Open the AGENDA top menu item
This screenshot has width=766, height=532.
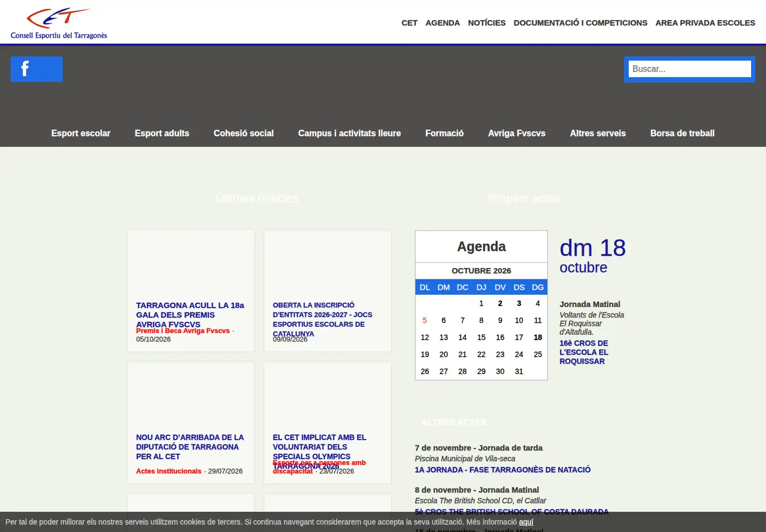(x=443, y=23)
